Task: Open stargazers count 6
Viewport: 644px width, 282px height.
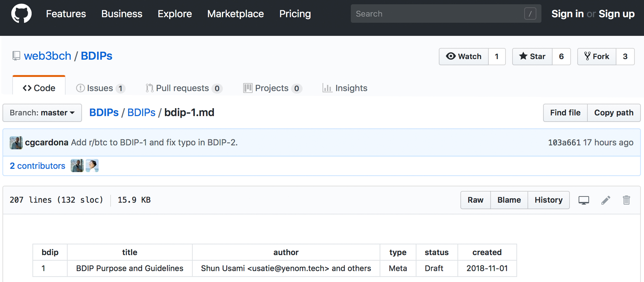Action: pyautogui.click(x=561, y=57)
